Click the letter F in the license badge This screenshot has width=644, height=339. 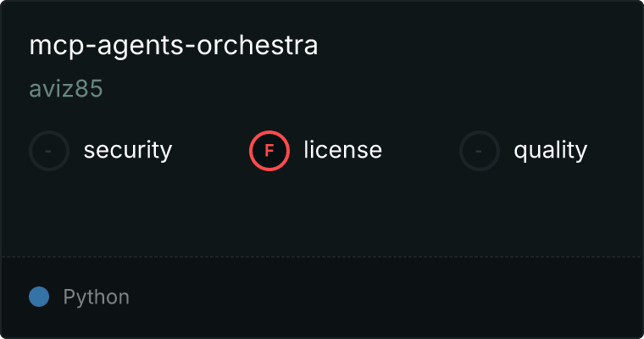pos(269,151)
